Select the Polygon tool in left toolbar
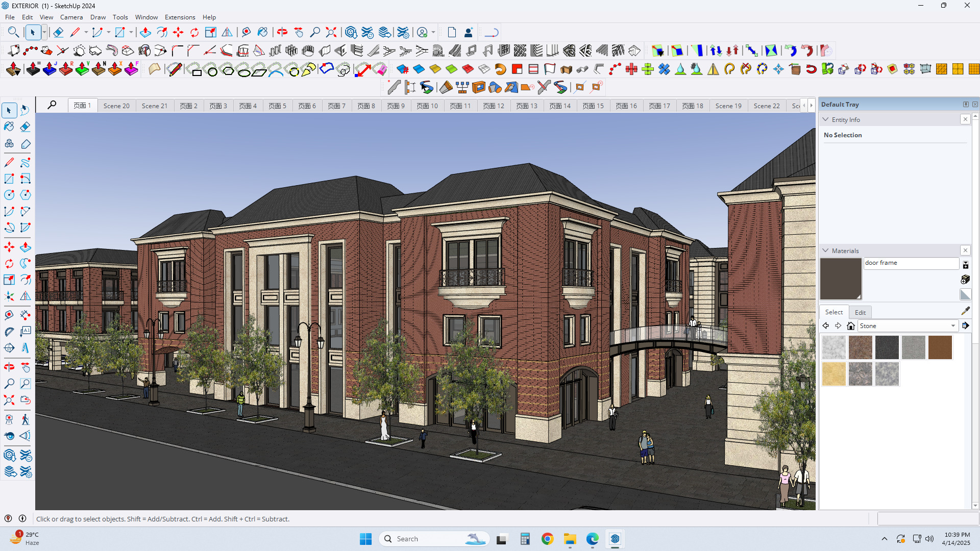 [26, 195]
